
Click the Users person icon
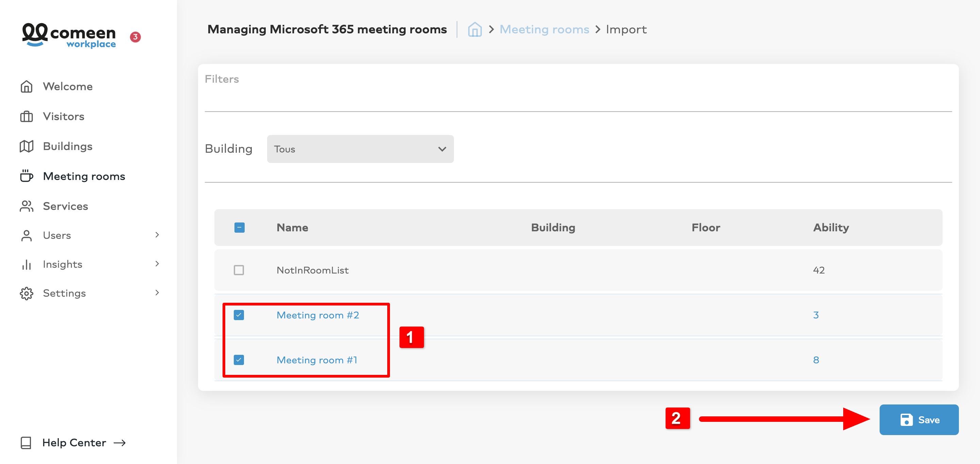(x=26, y=235)
